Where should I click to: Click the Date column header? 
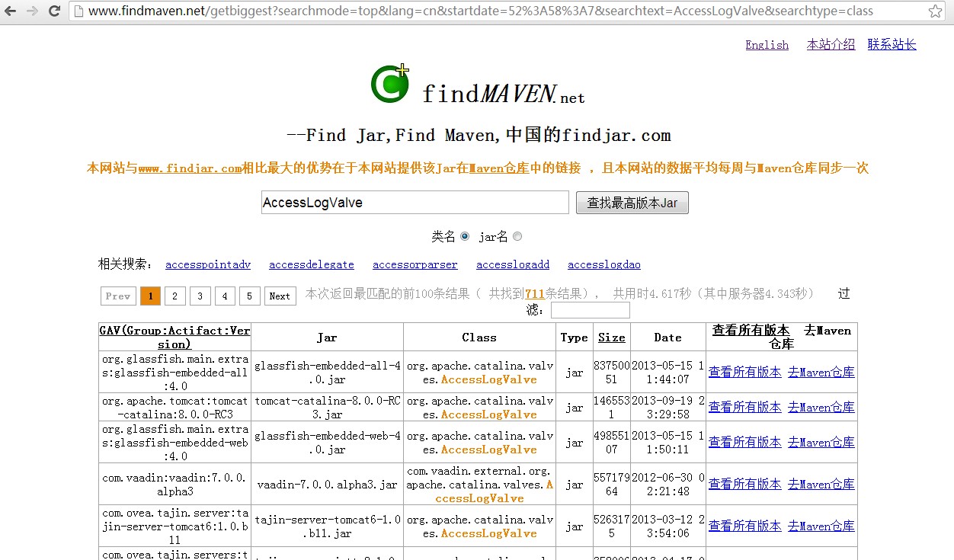click(667, 338)
